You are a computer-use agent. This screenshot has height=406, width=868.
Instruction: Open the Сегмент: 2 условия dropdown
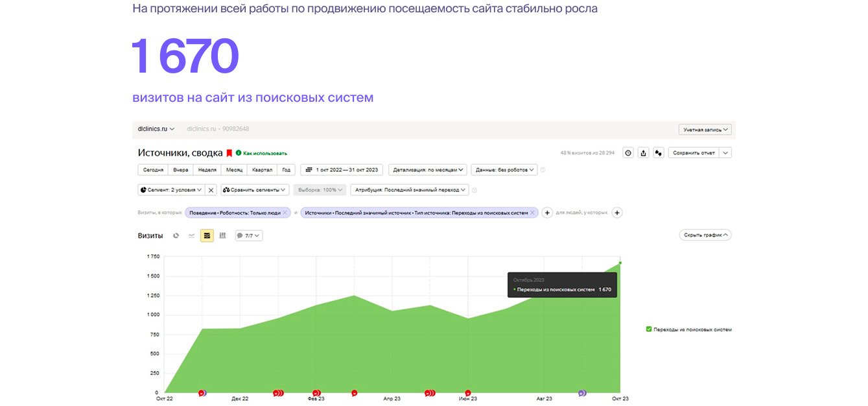[172, 190]
